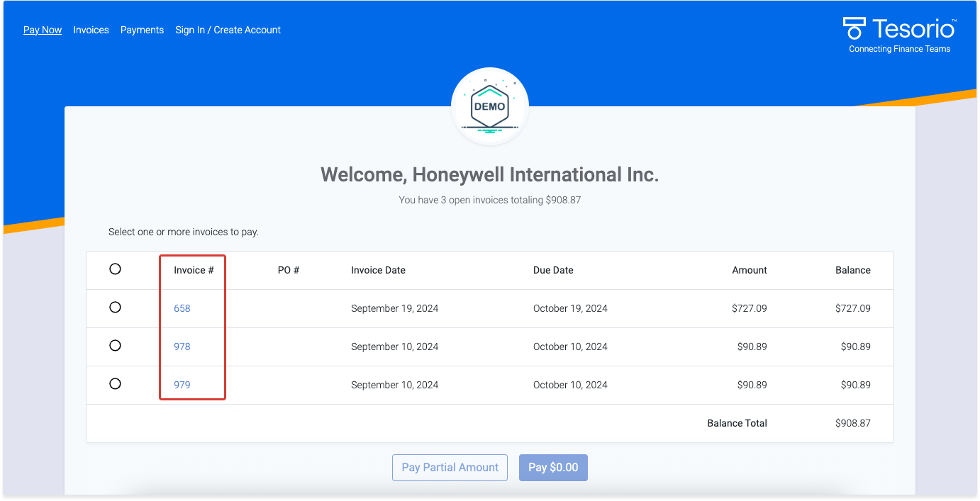The image size is (980, 501).
Task: Open the Payments menu item
Action: coord(142,30)
